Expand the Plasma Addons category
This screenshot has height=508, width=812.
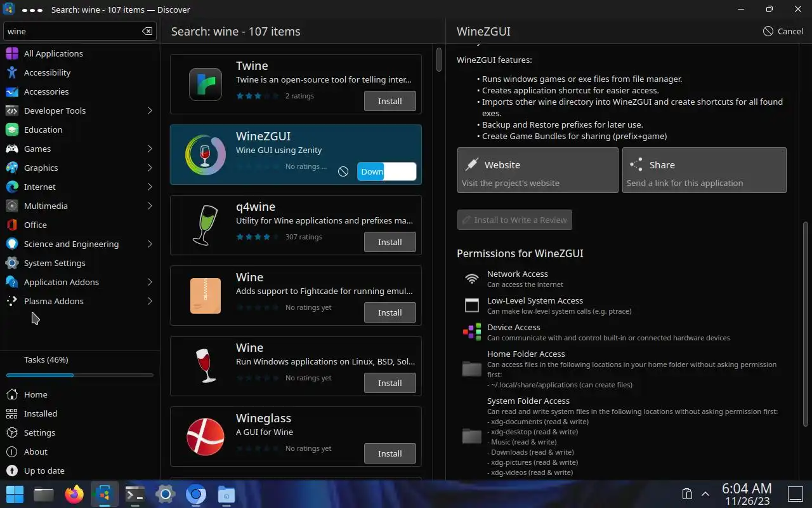[150, 301]
